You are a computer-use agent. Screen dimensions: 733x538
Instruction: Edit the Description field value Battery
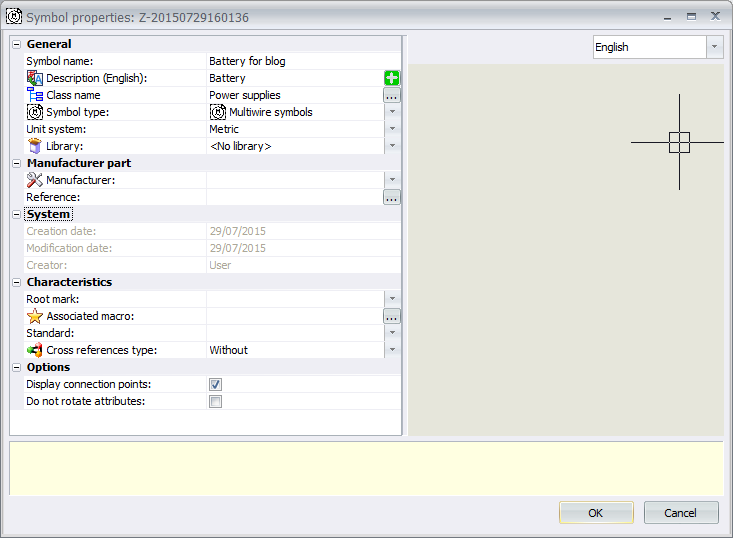pyautogui.click(x=295, y=78)
